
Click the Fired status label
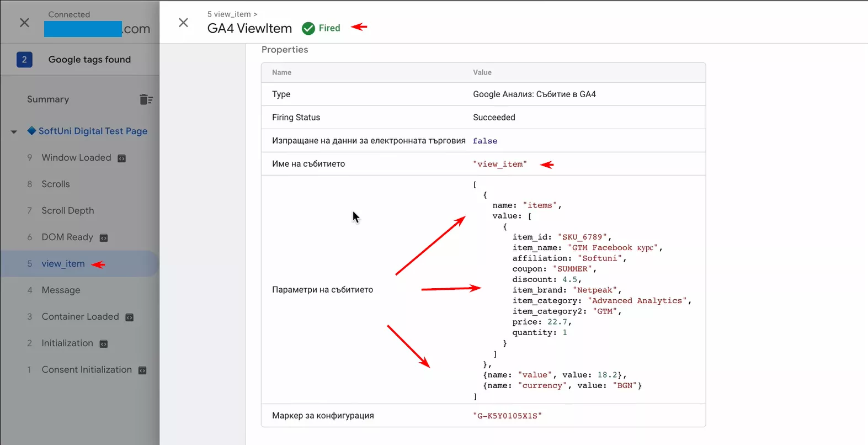coord(329,28)
